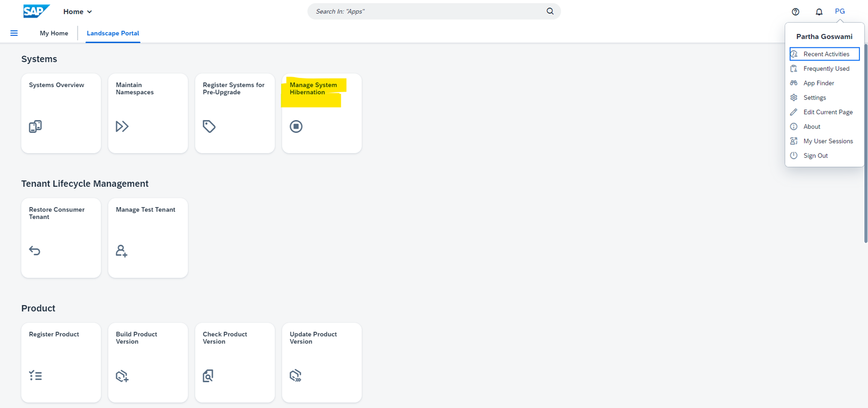The height and width of the screenshot is (408, 868).
Task: Open the Maintain Namespaces tile
Action: pyautogui.click(x=148, y=113)
